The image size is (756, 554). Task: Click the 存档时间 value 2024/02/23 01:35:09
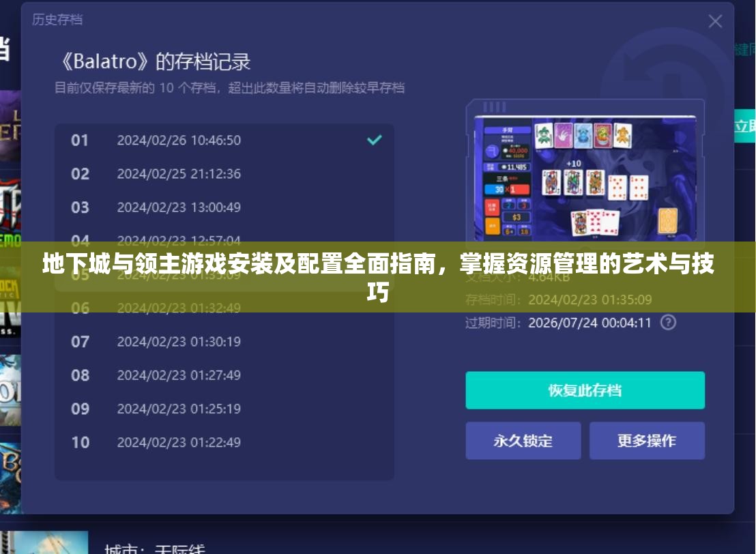click(590, 300)
